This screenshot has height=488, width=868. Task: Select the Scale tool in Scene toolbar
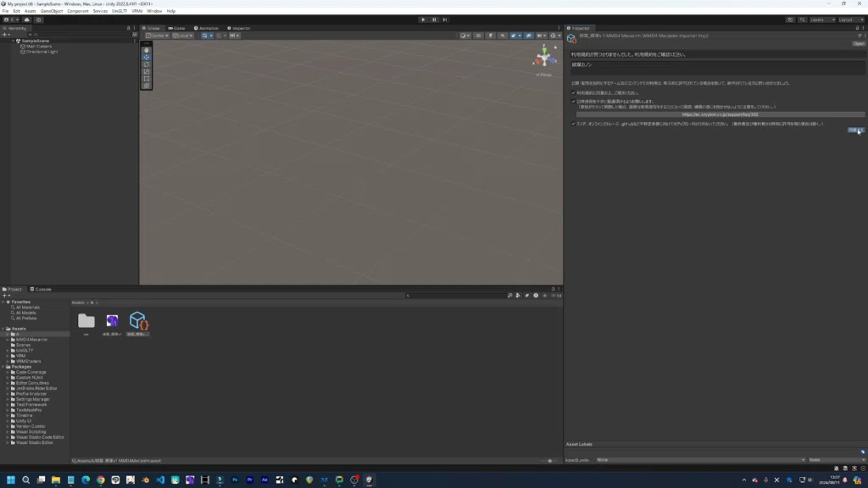point(146,72)
